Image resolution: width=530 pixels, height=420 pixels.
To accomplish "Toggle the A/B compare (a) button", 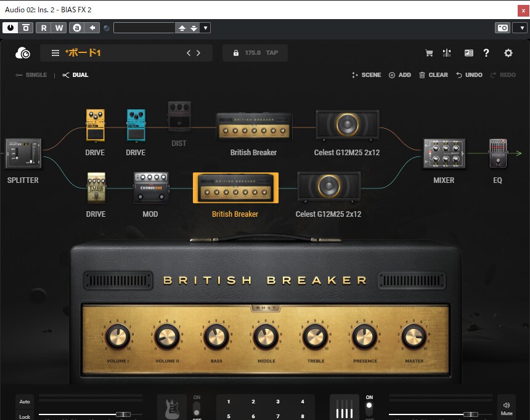I will 77,28.
